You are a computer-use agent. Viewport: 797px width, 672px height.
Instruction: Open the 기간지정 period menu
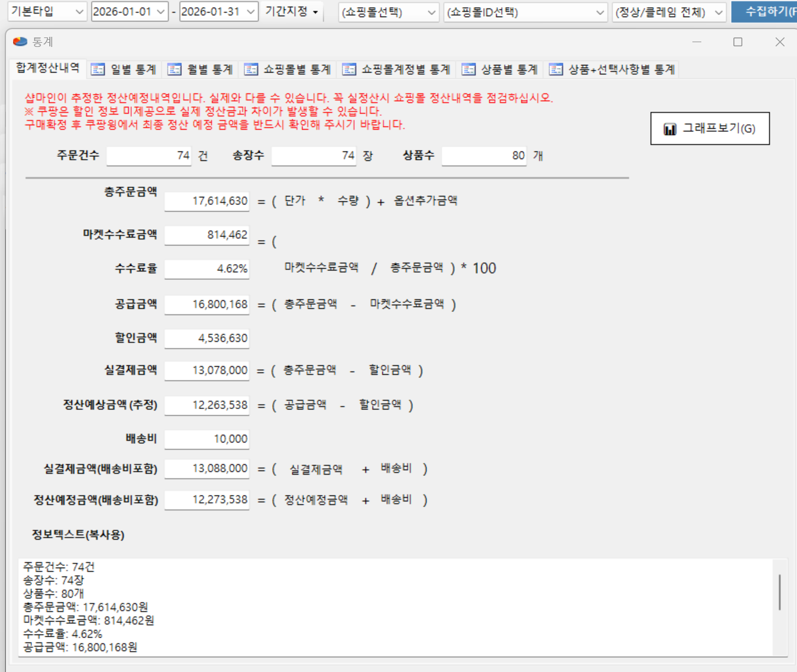click(292, 12)
